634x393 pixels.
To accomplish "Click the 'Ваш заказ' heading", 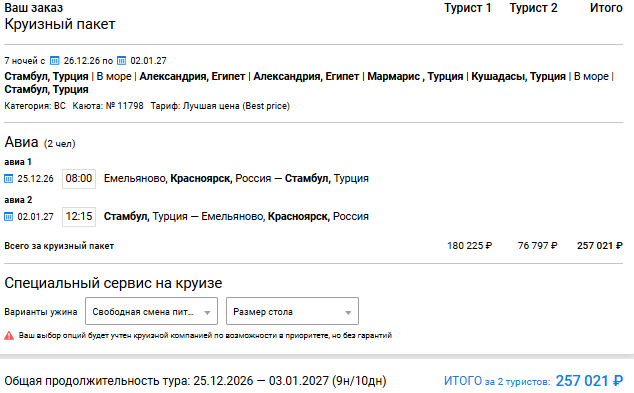I will click(34, 8).
